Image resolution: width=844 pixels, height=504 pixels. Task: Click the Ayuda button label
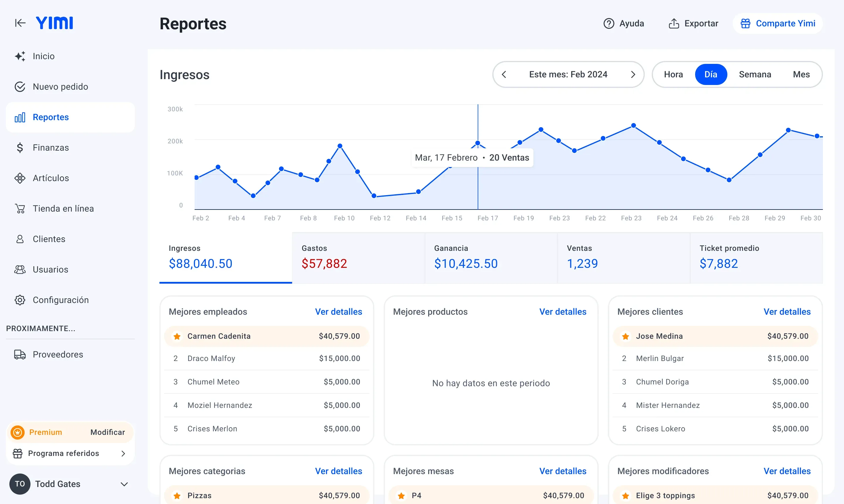coord(631,23)
